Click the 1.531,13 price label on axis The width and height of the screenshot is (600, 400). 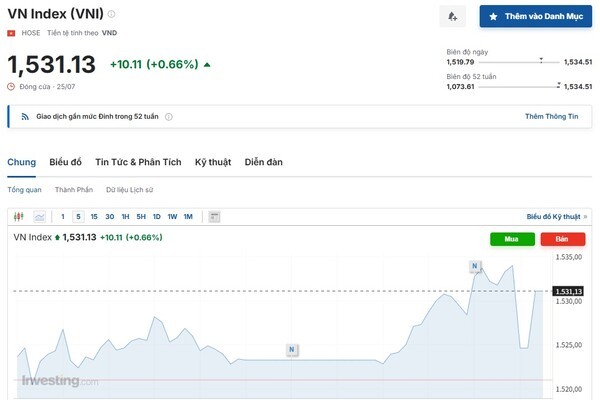[568, 292]
